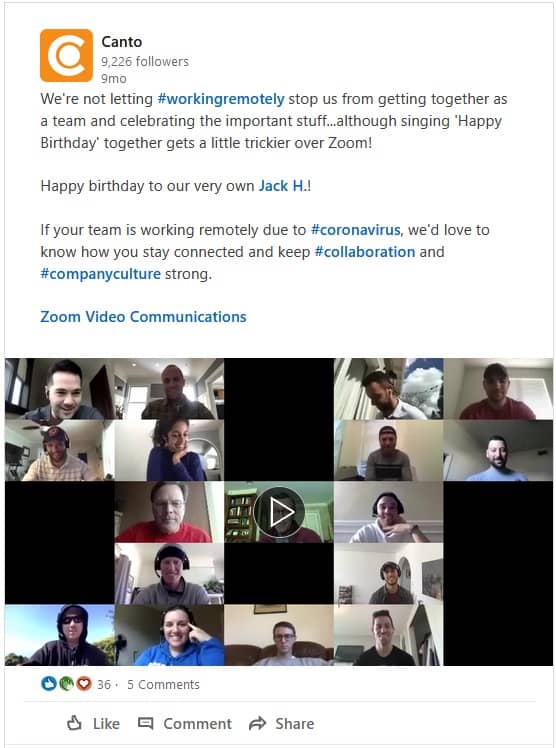The width and height of the screenshot is (556, 748).
Task: Open the Jack H. profile mention
Action: [x=282, y=186]
